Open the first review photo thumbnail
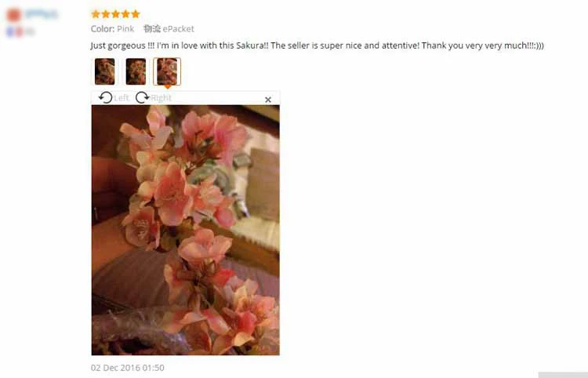 [x=104, y=71]
